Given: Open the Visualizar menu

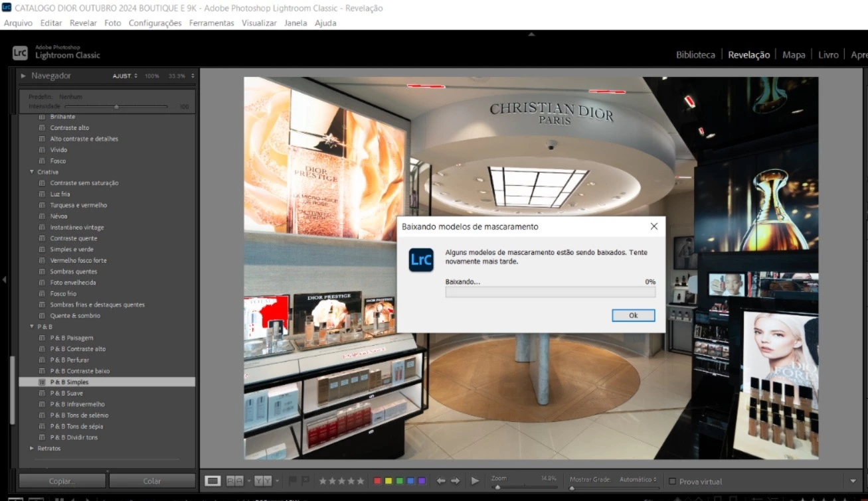Looking at the screenshot, I should (x=259, y=23).
